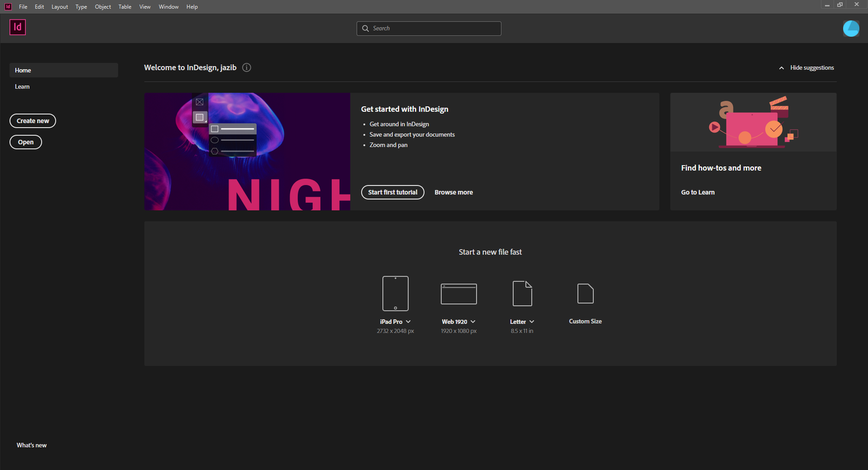Click the jellyfish tutorial thumbnail
The width and height of the screenshot is (868, 470).
pos(247,151)
